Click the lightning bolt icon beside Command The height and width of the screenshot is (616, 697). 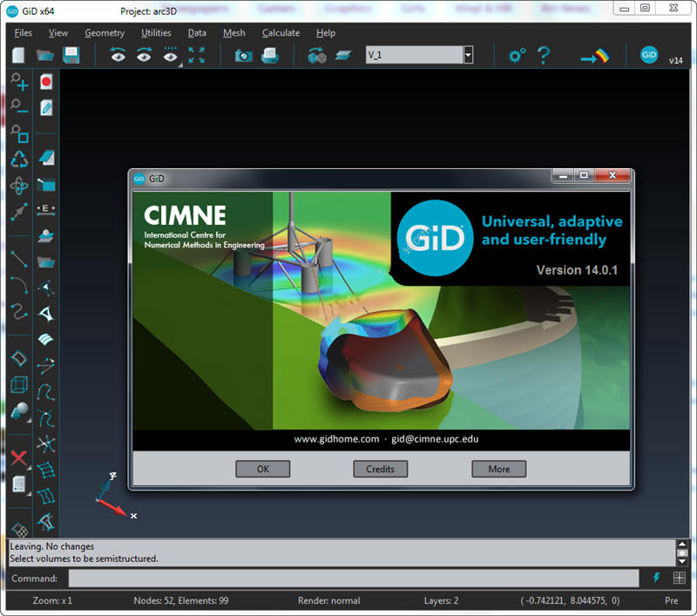pyautogui.click(x=657, y=578)
